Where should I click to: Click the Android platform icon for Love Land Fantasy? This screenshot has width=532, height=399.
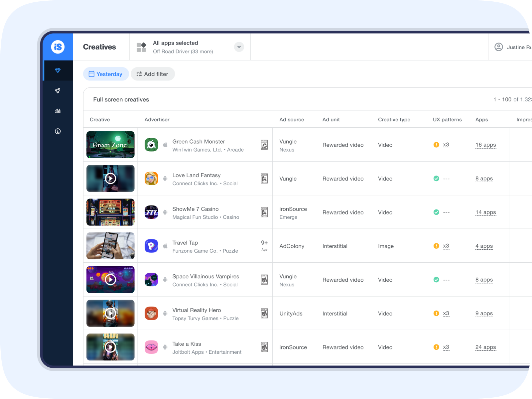165,179
